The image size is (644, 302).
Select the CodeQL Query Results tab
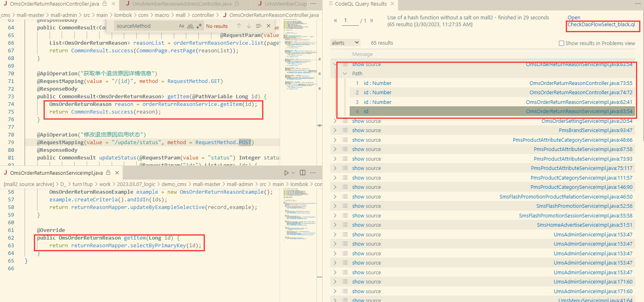(361, 4)
